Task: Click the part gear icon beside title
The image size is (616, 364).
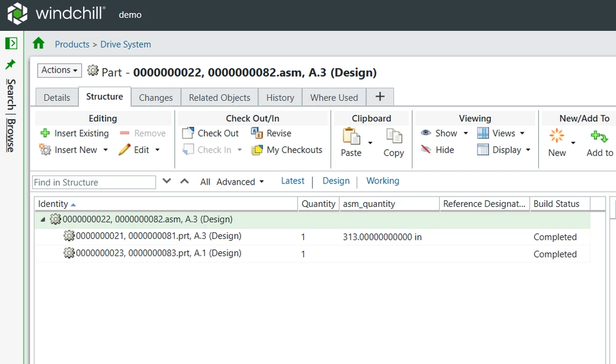Action: pyautogui.click(x=92, y=71)
